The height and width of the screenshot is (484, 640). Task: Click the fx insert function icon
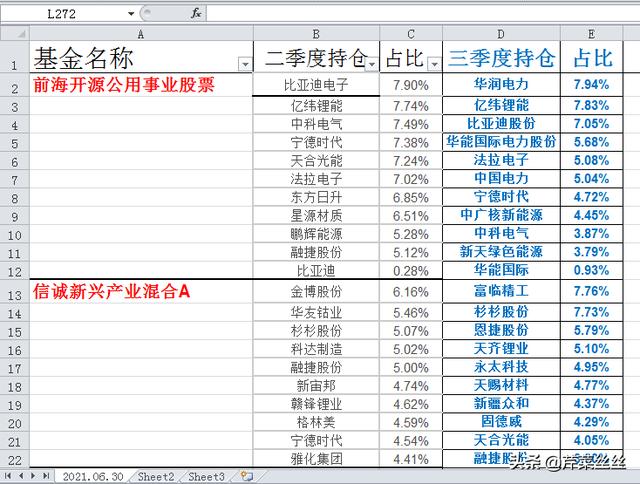196,13
